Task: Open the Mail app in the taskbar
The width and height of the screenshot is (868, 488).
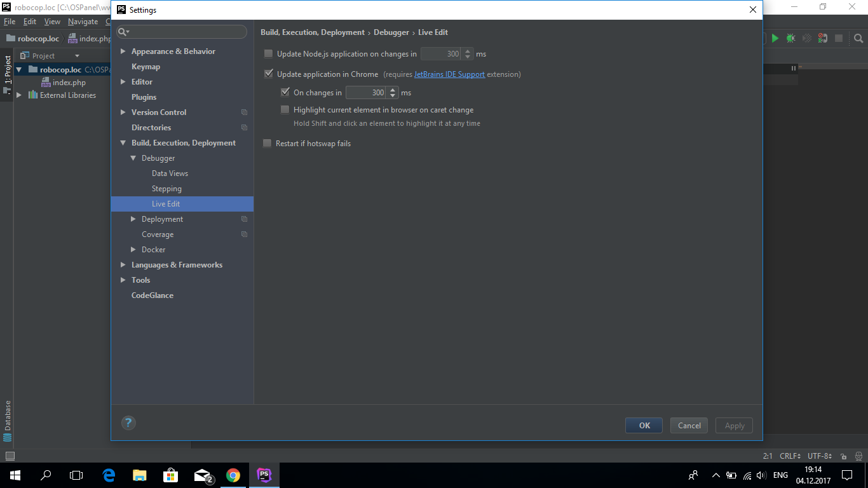Action: click(203, 475)
